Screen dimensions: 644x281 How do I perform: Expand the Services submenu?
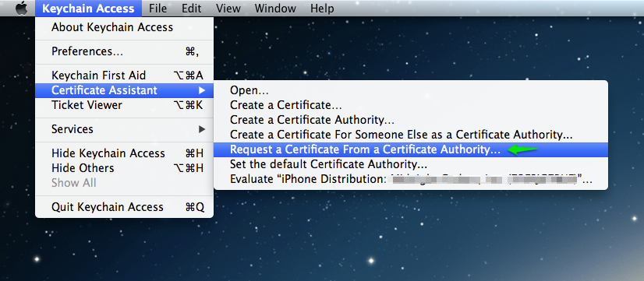tap(125, 129)
